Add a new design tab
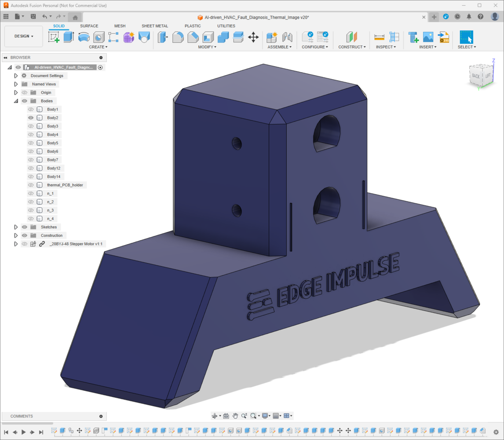 click(434, 17)
